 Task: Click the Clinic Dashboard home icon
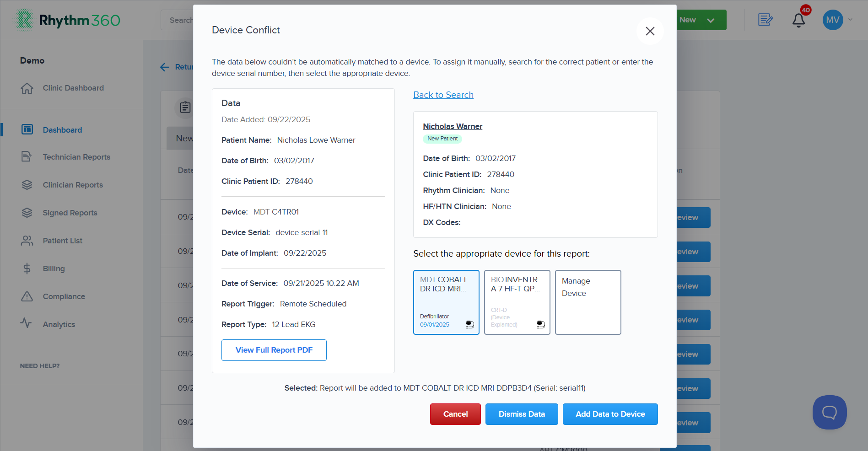(x=27, y=88)
